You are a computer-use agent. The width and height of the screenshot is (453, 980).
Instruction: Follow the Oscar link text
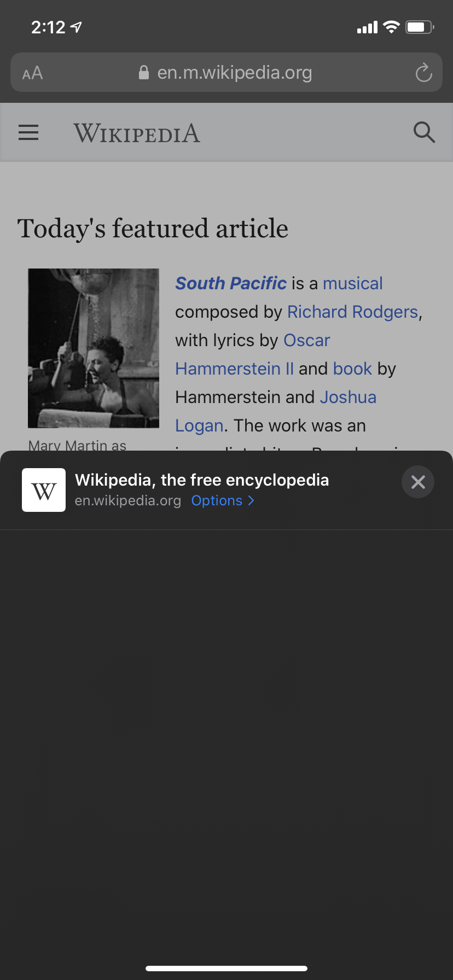click(306, 340)
